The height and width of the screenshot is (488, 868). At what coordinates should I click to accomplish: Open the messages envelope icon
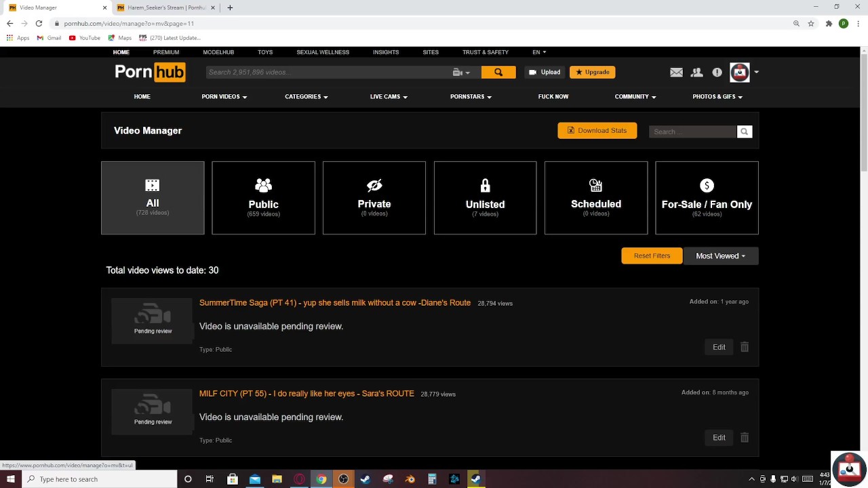676,73
